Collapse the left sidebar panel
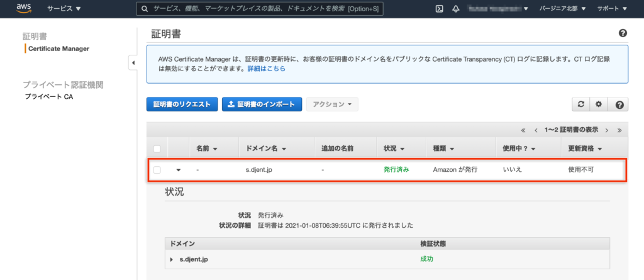This screenshot has width=644, height=280. (133, 63)
